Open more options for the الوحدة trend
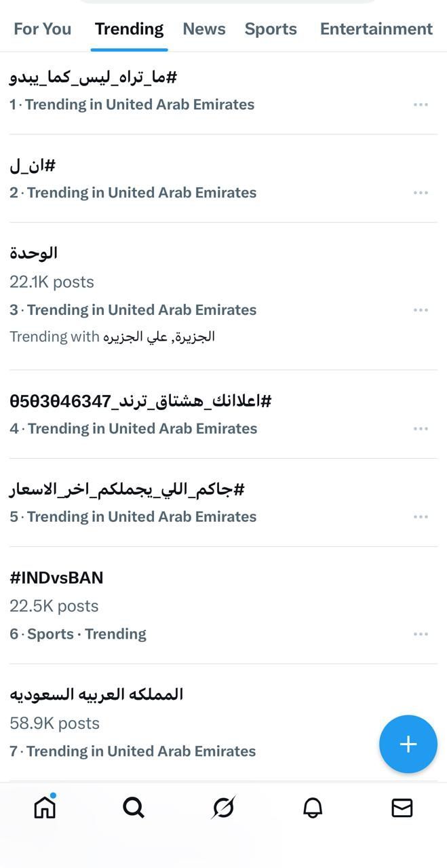 [x=421, y=309]
